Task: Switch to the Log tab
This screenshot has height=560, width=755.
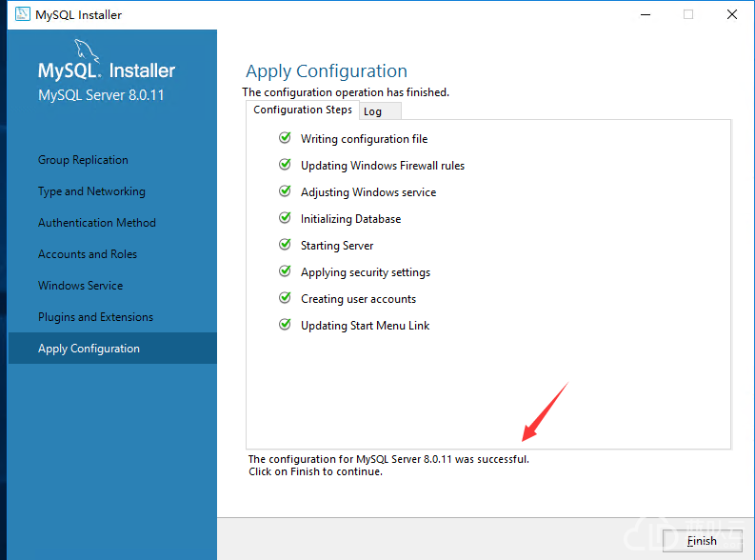Action: [380, 111]
